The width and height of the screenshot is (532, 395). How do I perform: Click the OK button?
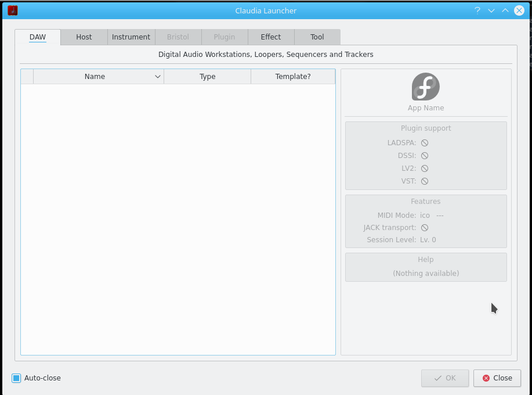444,378
